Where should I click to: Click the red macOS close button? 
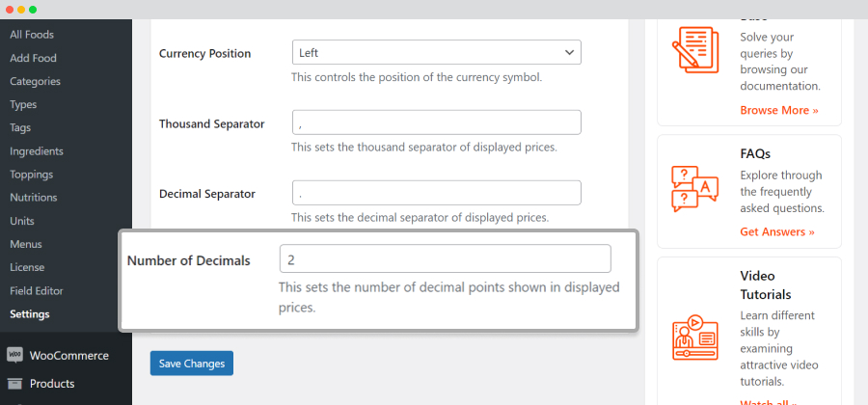pos(10,10)
